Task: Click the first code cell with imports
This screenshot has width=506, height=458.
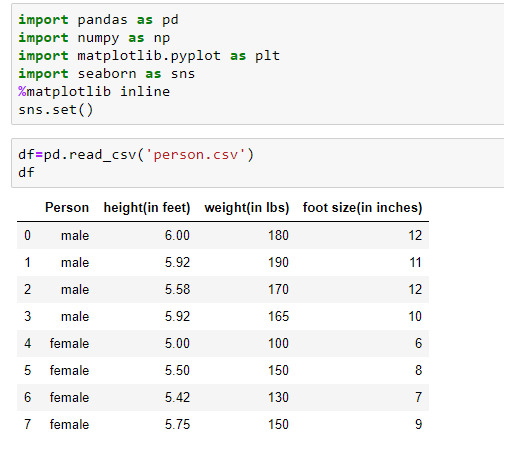Action: [258, 64]
